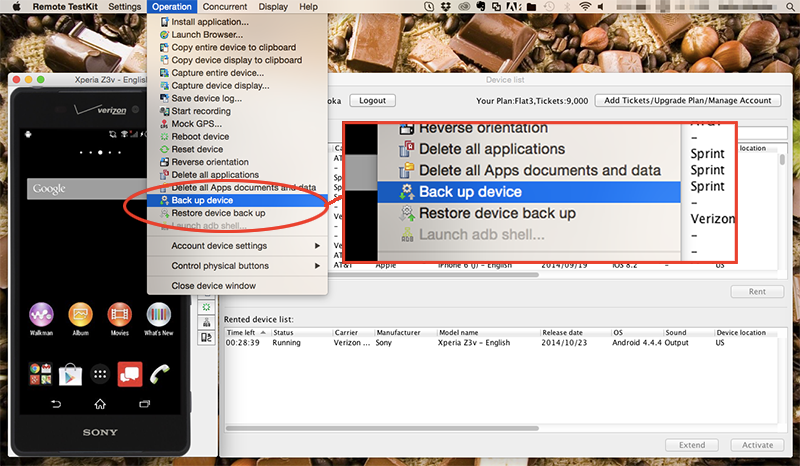
Task: Click the orientation icon in side toolbar
Action: 206,337
